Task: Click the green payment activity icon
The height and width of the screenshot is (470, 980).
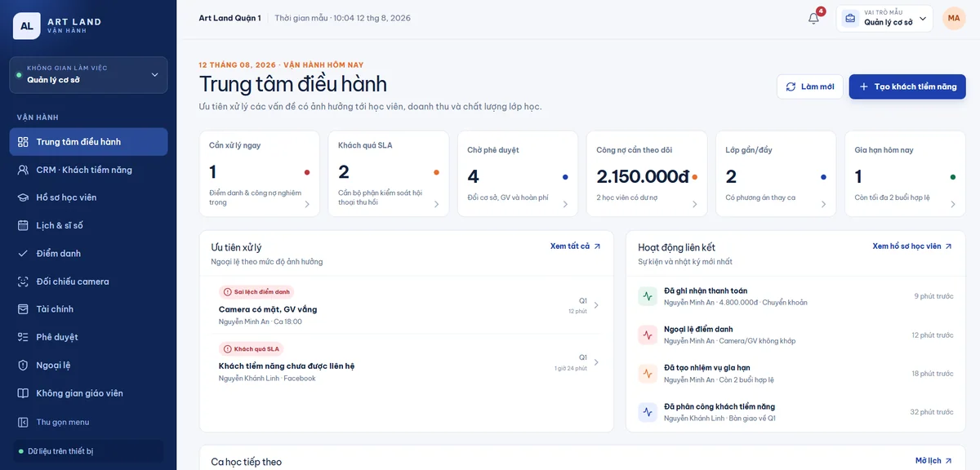Action: [648, 296]
